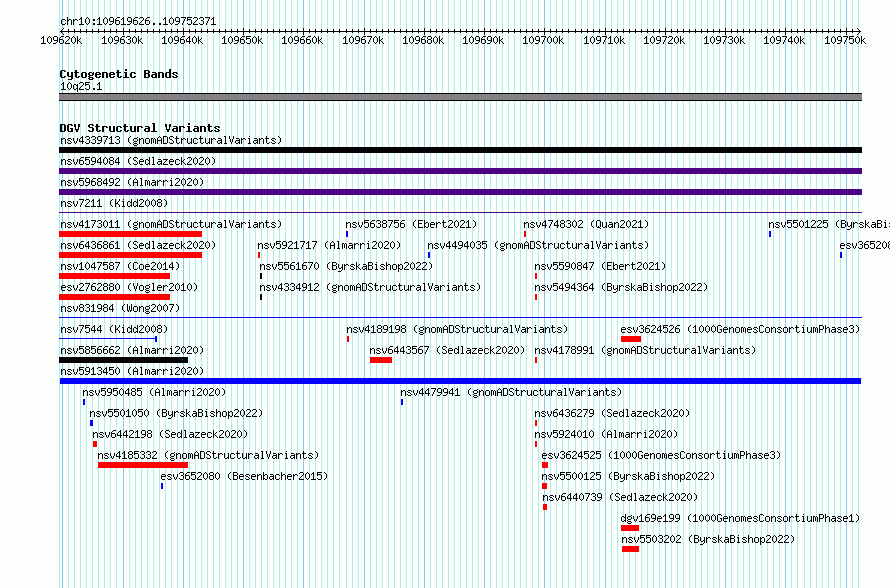
Task: Select nsv5503202 (ByrskaBishop2022) label
Action: [708, 539]
